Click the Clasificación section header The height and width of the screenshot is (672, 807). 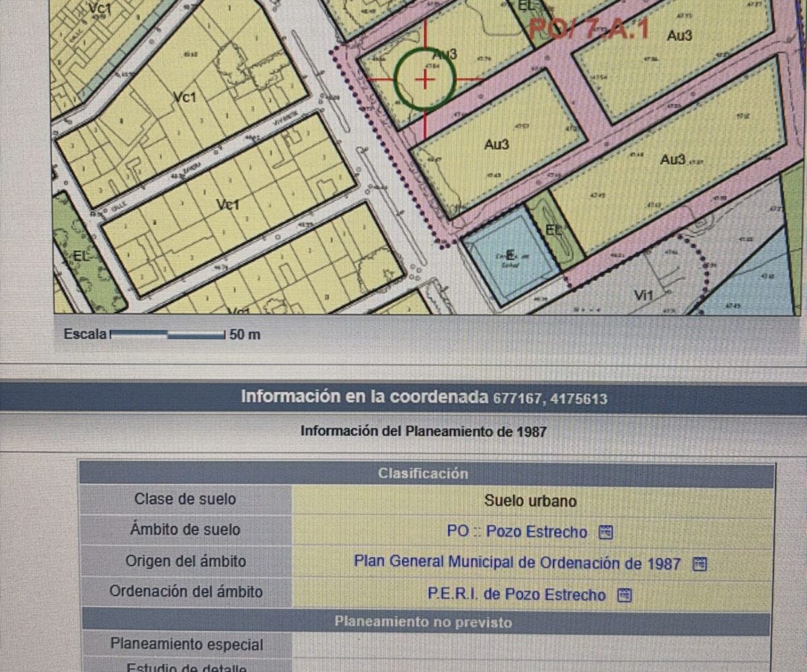(x=422, y=474)
